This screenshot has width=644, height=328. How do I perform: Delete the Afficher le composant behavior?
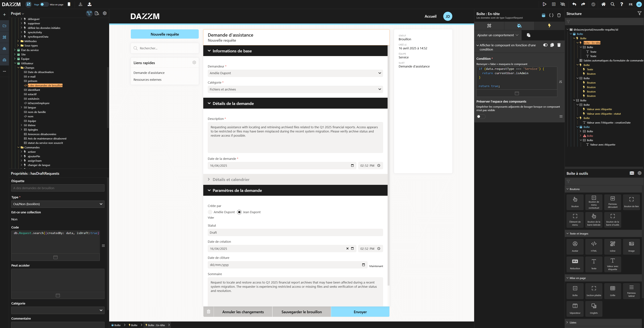(559, 45)
